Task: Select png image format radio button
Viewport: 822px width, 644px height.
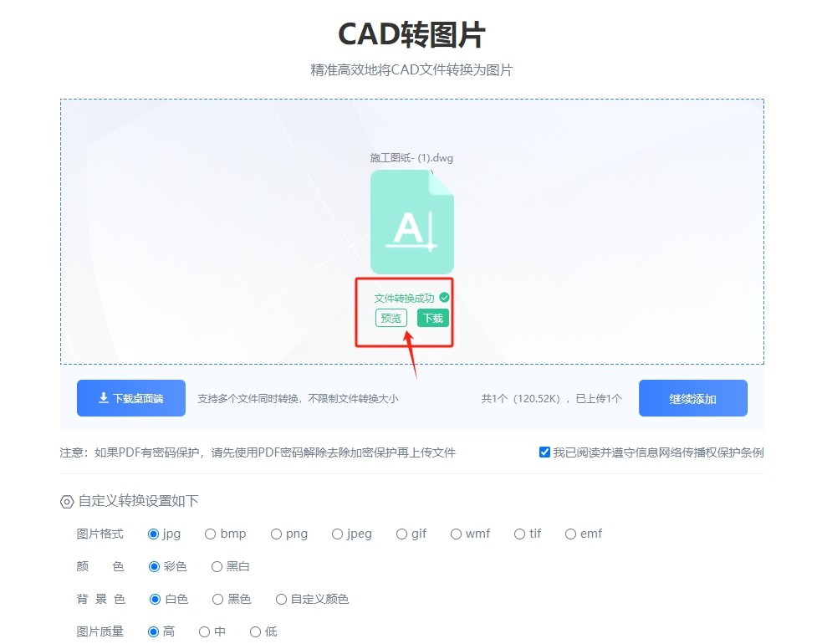Action: click(276, 534)
